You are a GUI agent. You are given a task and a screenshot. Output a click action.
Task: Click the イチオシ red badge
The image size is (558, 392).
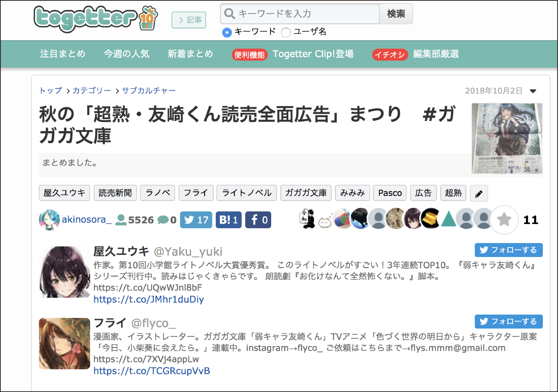[390, 54]
